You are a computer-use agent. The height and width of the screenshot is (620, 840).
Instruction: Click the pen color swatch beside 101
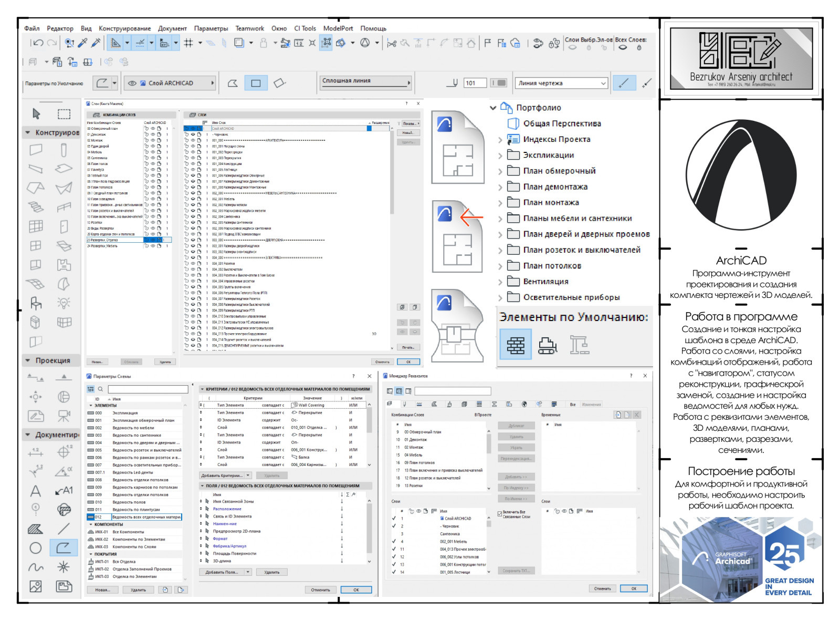[499, 83]
